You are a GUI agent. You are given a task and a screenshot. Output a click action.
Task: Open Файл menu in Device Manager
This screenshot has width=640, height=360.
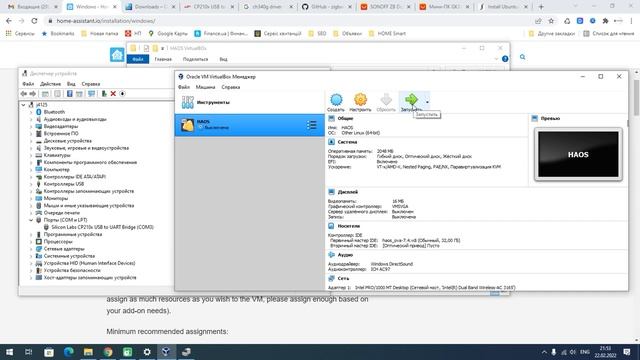(28, 84)
